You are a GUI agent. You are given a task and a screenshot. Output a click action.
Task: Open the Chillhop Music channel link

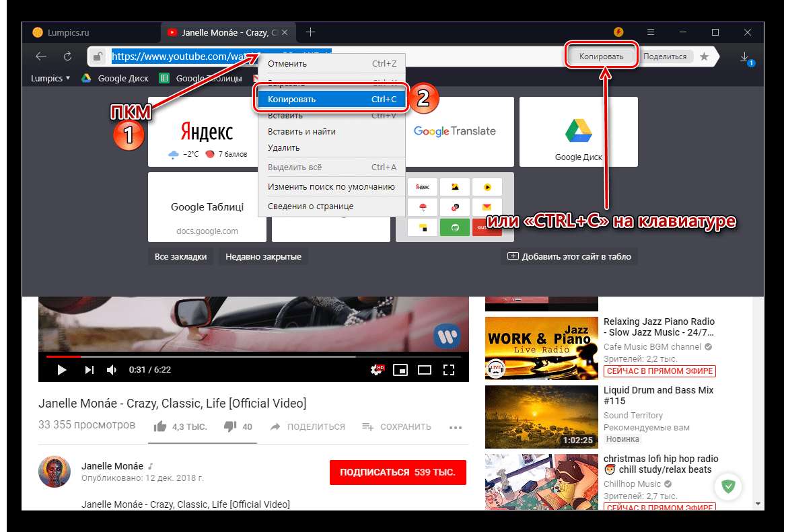pos(632,484)
